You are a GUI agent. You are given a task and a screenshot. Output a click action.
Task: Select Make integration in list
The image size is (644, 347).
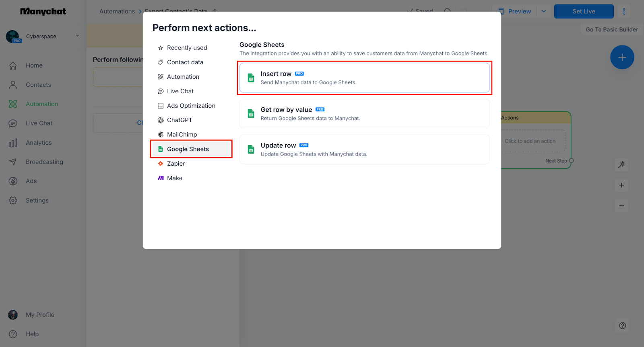coord(174,178)
